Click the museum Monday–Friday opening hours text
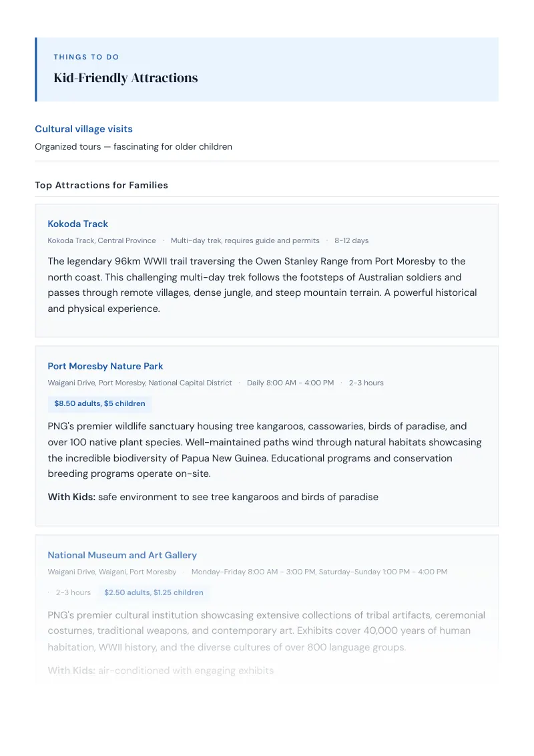This screenshot has height=756, width=534. [x=319, y=572]
